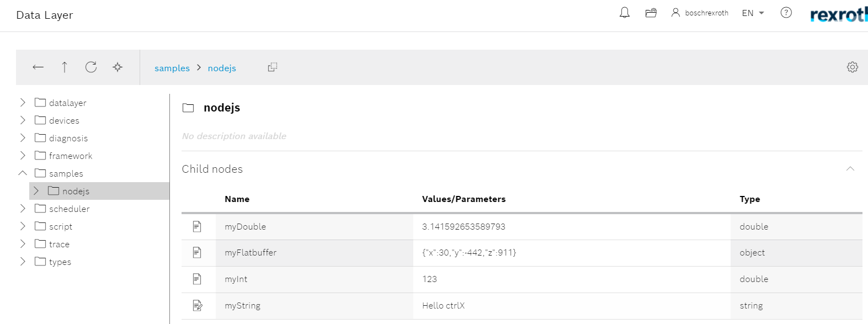Select the myFlatbuffer row value
868x324 pixels.
[467, 252]
